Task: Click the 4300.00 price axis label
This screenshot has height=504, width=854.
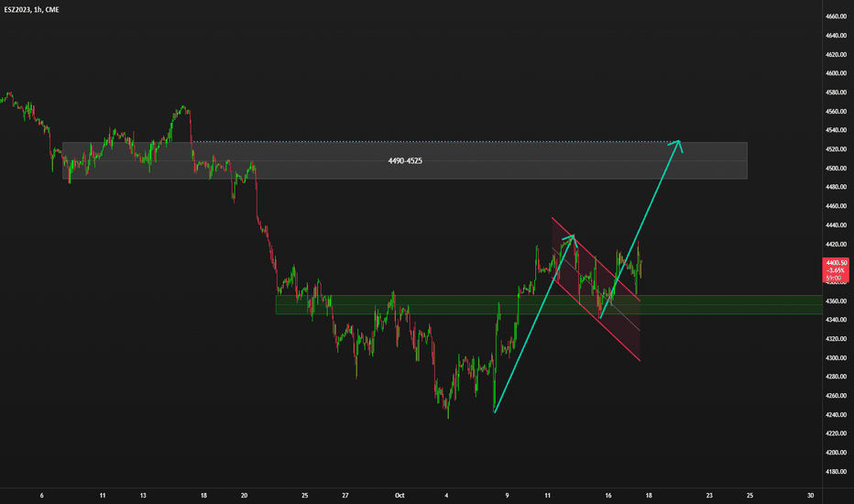Action: click(x=836, y=358)
